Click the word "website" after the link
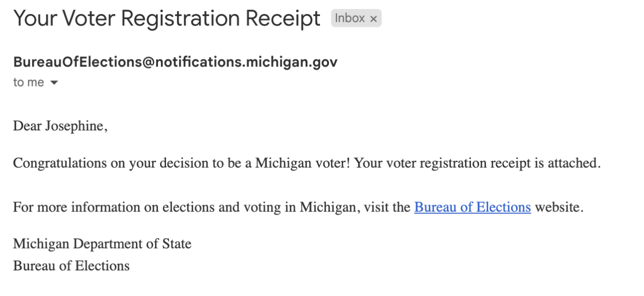This screenshot has height=296, width=644. [x=557, y=207]
